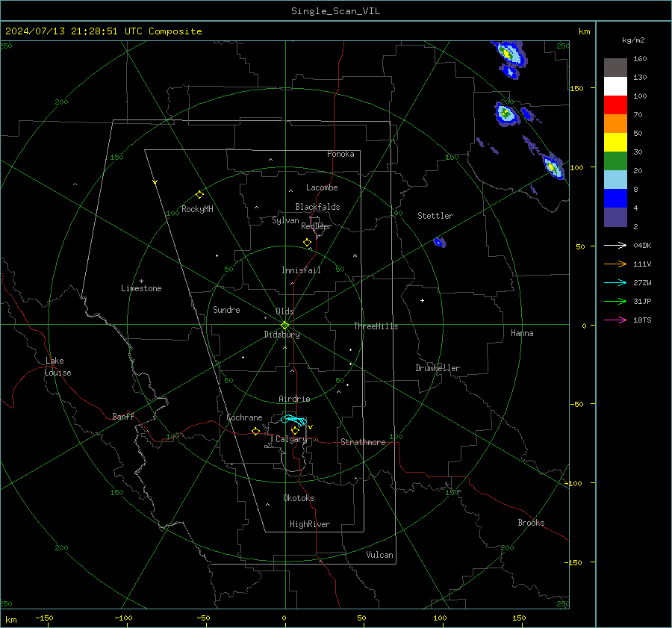Click the Ponoka city label
Viewport: 672px width, 628px height.
[x=340, y=154]
